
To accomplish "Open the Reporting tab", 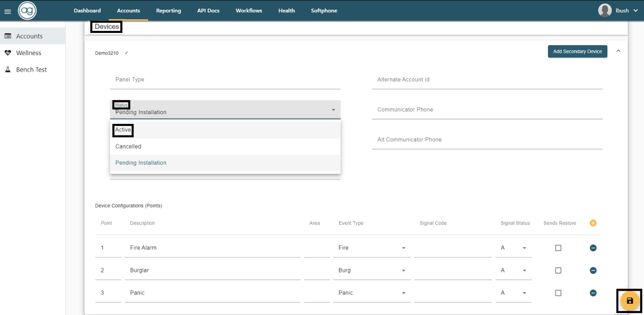I will pos(168,11).
